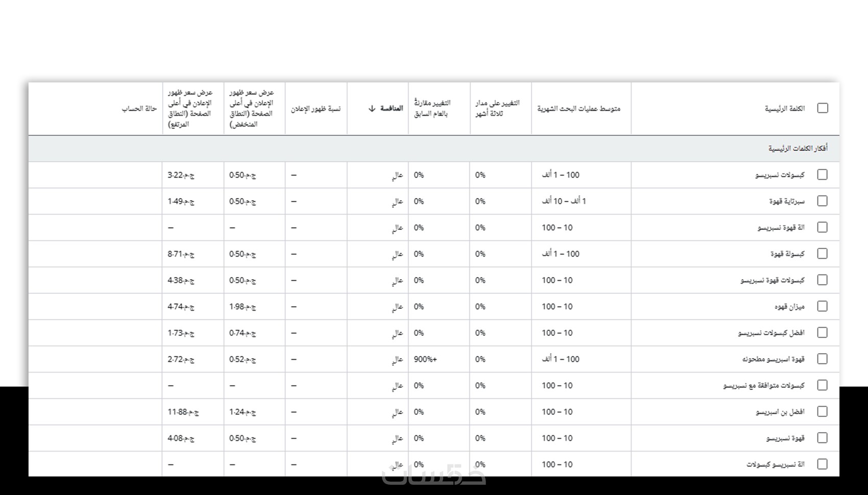Image resolution: width=868 pixels, height=495 pixels.
Task: Click the التغيير على مدار ثلاثة أشهر header
Action: (x=497, y=108)
